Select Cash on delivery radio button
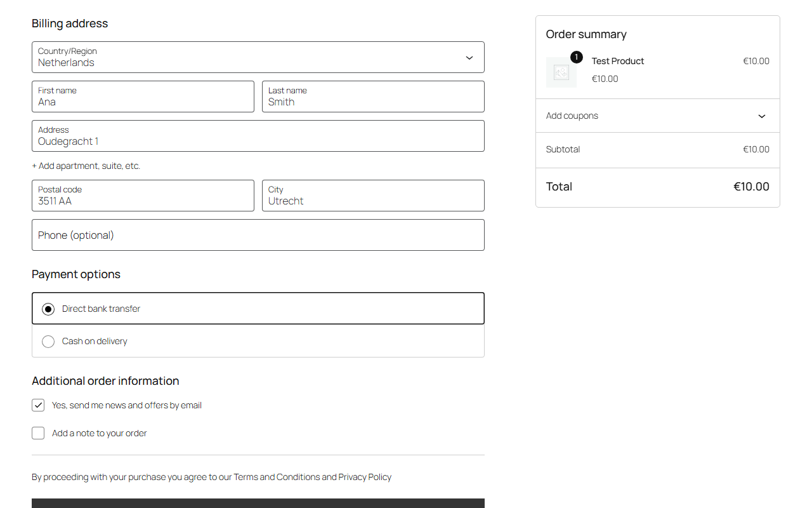 (48, 342)
